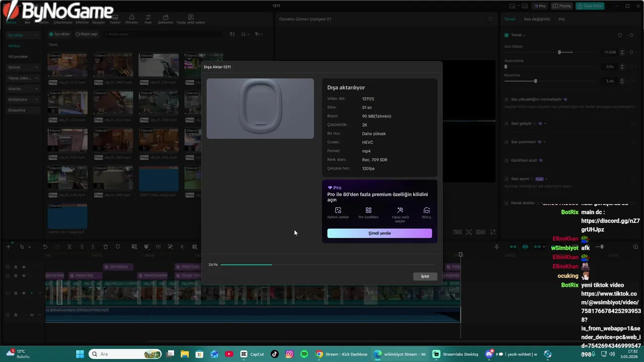644x362 pixels.
Task: Mute the audio track speaker icon
Action: tap(32, 315)
